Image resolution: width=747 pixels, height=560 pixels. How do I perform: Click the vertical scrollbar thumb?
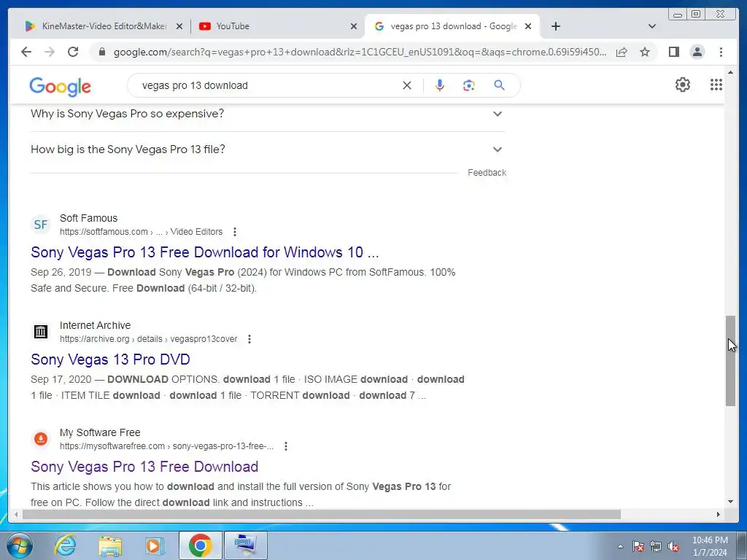(730, 360)
